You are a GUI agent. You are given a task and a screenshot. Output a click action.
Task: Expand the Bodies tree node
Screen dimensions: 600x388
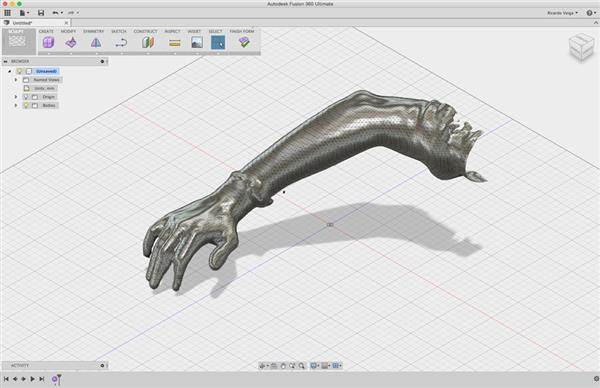[x=16, y=105]
